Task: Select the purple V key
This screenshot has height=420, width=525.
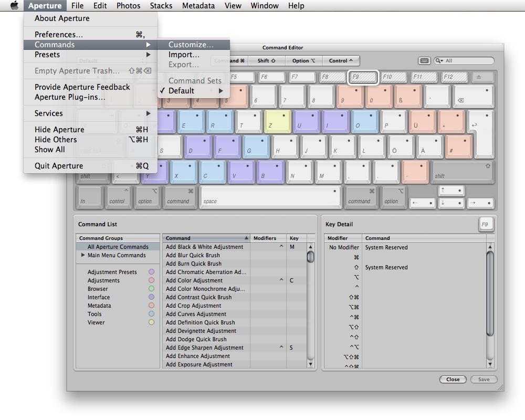Action: click(241, 172)
